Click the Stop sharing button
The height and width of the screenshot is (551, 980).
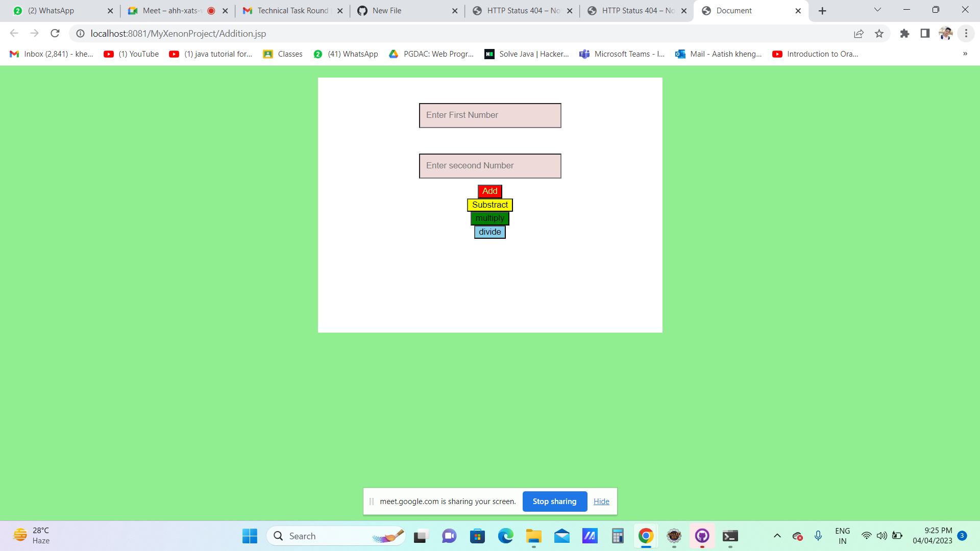tap(554, 501)
